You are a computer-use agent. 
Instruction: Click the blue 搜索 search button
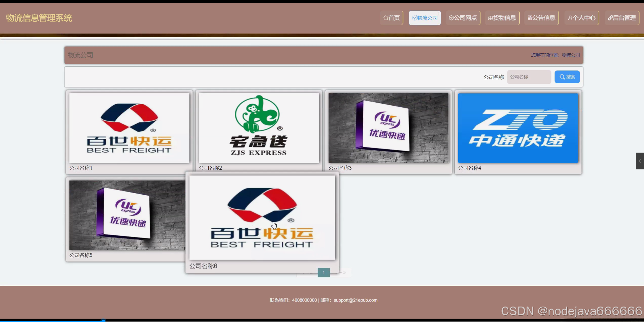tap(567, 77)
